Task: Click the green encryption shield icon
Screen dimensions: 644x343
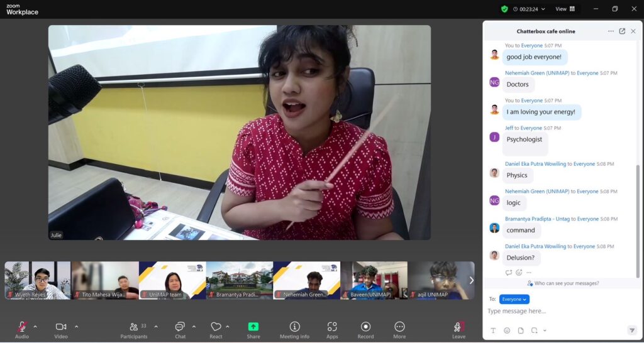Action: (x=504, y=9)
